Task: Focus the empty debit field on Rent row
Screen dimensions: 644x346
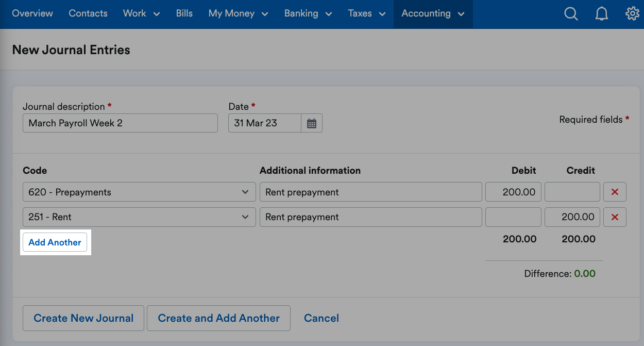Action: 513,217
